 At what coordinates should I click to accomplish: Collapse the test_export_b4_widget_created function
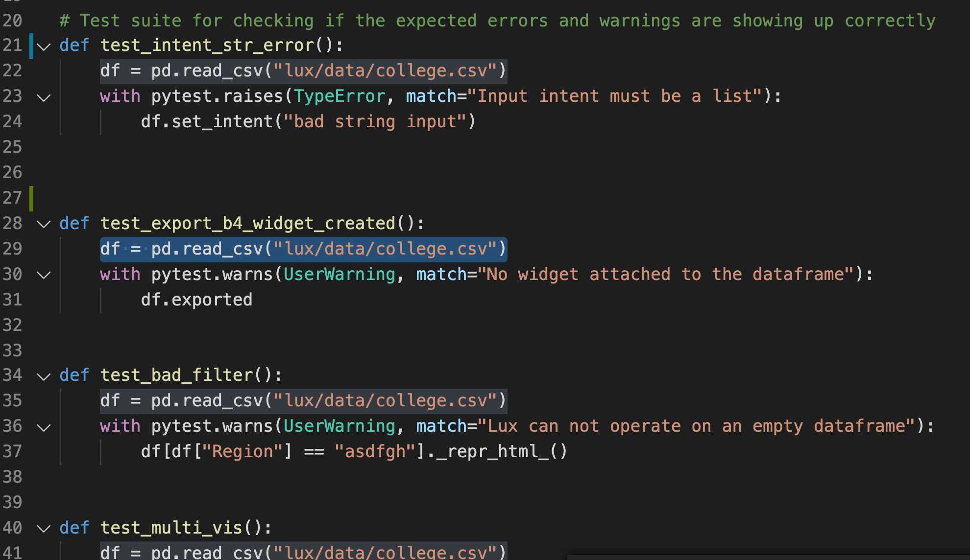[43, 224]
